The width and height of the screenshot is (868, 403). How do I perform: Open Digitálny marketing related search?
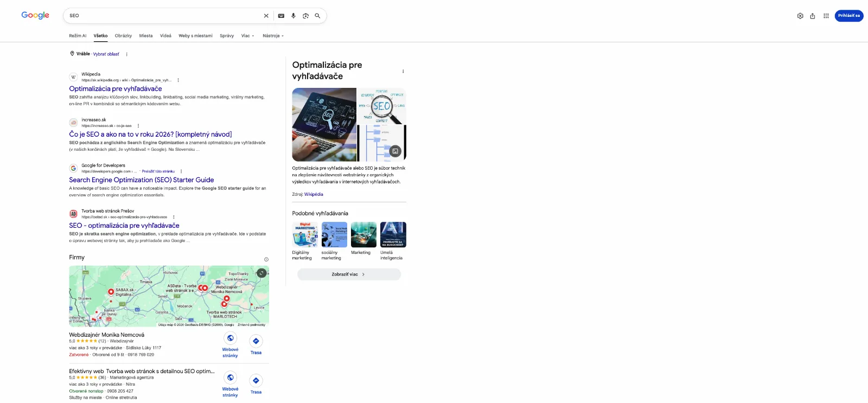(x=305, y=241)
